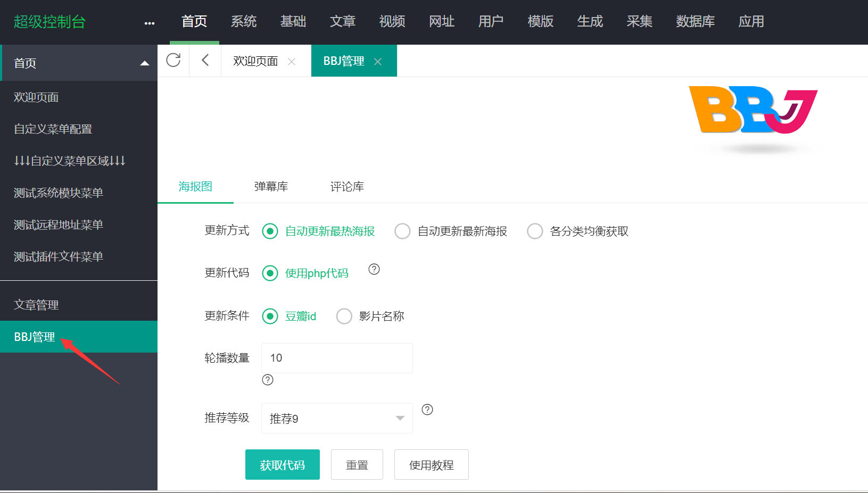Viewport: 868px width, 493px height.
Task: Switch to the 评论库 tab
Action: point(347,187)
